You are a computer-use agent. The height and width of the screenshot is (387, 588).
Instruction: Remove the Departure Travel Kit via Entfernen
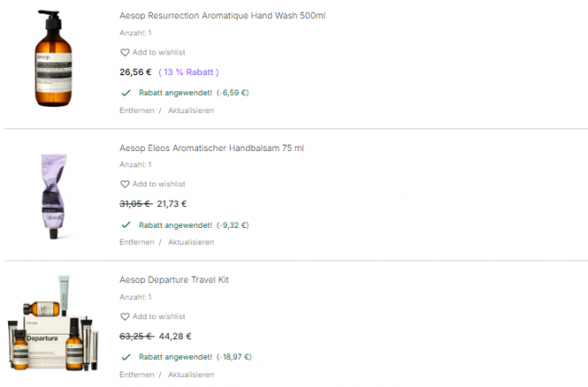click(137, 374)
